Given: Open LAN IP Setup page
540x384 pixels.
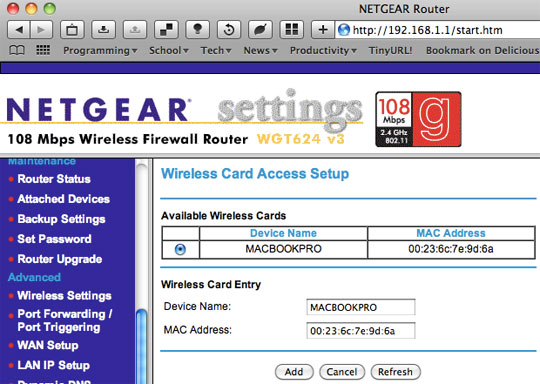Looking at the screenshot, I should [x=53, y=365].
